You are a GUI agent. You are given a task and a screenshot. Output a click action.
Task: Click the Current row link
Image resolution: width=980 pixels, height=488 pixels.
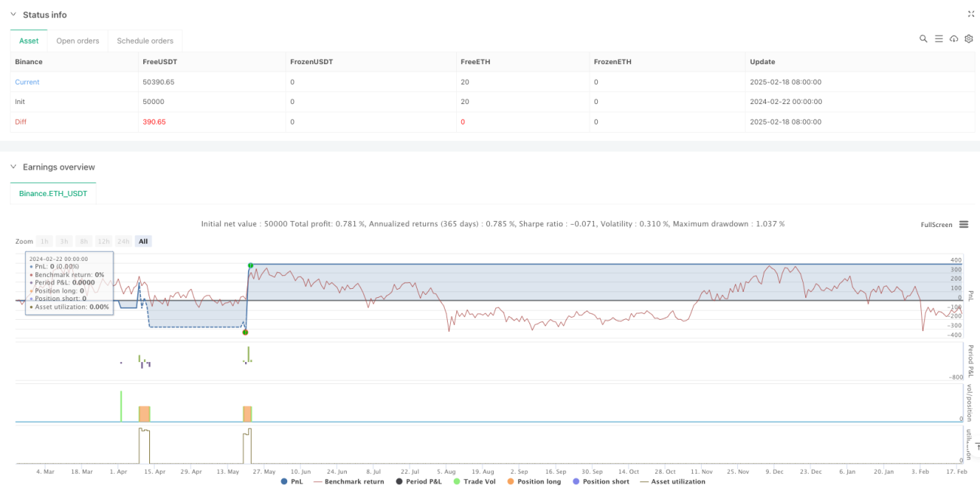[27, 81]
